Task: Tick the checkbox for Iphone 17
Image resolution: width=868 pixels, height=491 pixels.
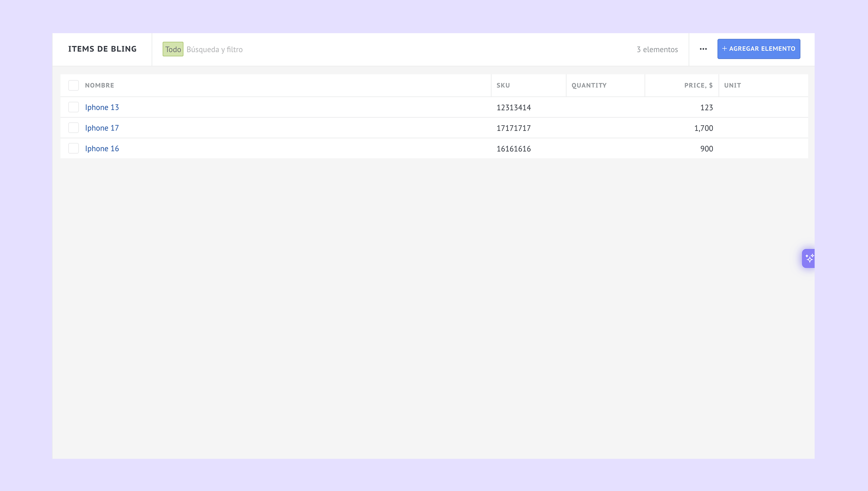Action: coord(73,128)
